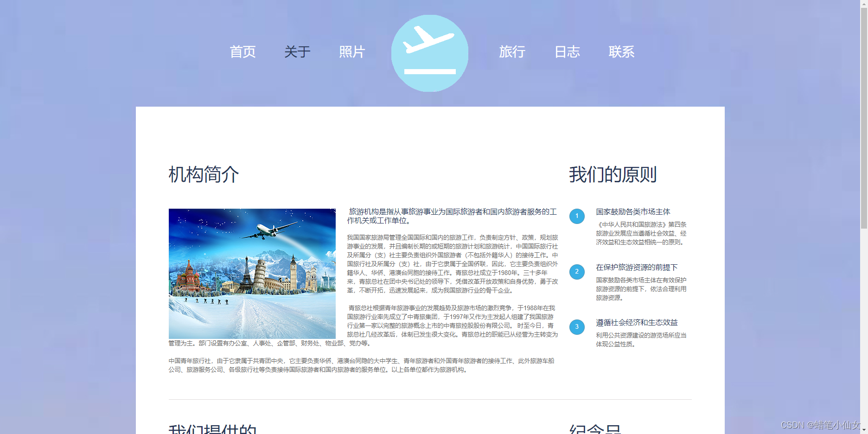The height and width of the screenshot is (434, 868).
Task: Click the 国家鼓励各类市场主体 principle title
Action: tap(632, 212)
